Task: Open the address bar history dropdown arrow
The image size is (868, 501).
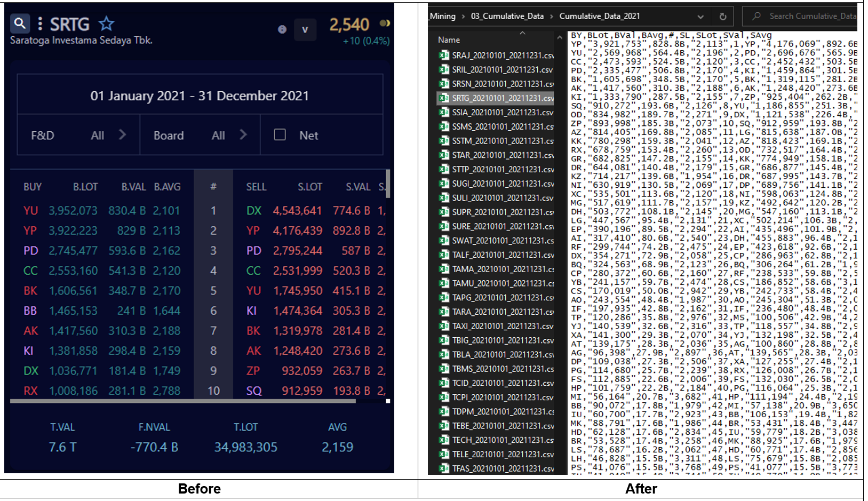Action: click(x=700, y=17)
